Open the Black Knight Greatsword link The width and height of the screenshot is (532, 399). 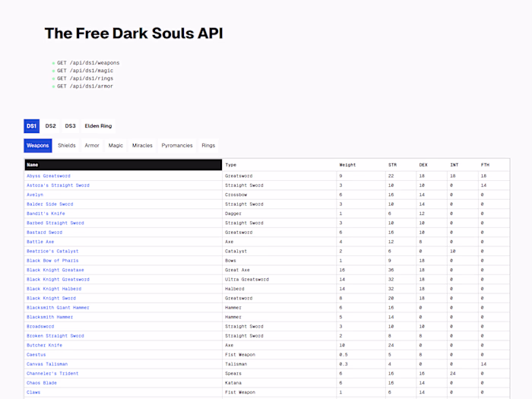[58, 280]
